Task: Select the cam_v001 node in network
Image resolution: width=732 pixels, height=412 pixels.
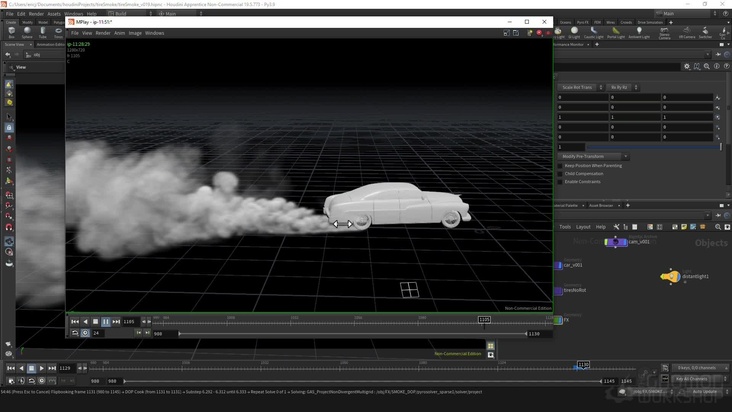Action: tap(615, 242)
